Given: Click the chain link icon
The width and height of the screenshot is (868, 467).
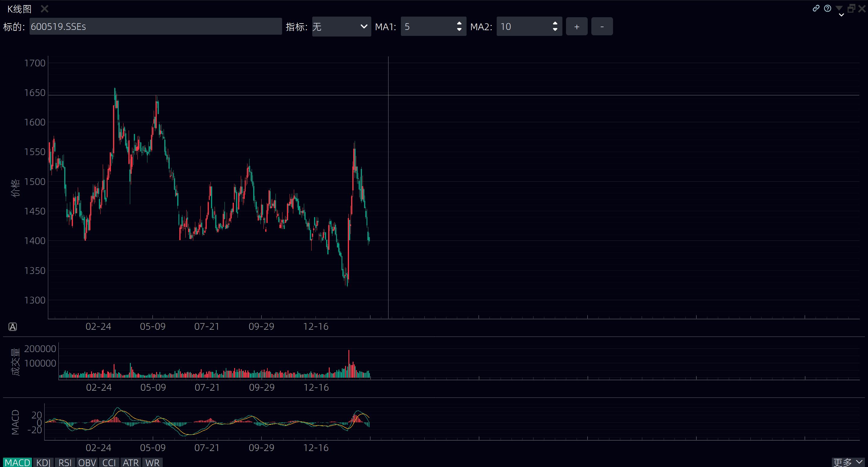Looking at the screenshot, I should tap(816, 8).
